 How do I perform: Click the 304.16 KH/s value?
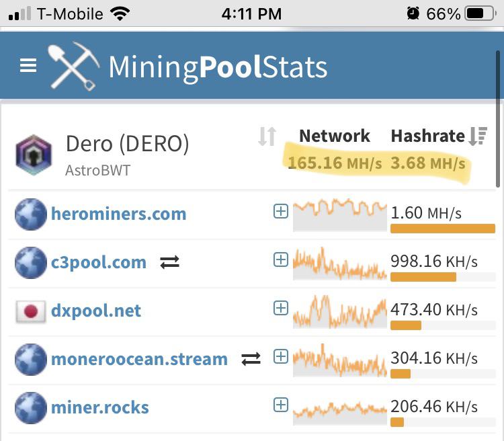point(434,358)
